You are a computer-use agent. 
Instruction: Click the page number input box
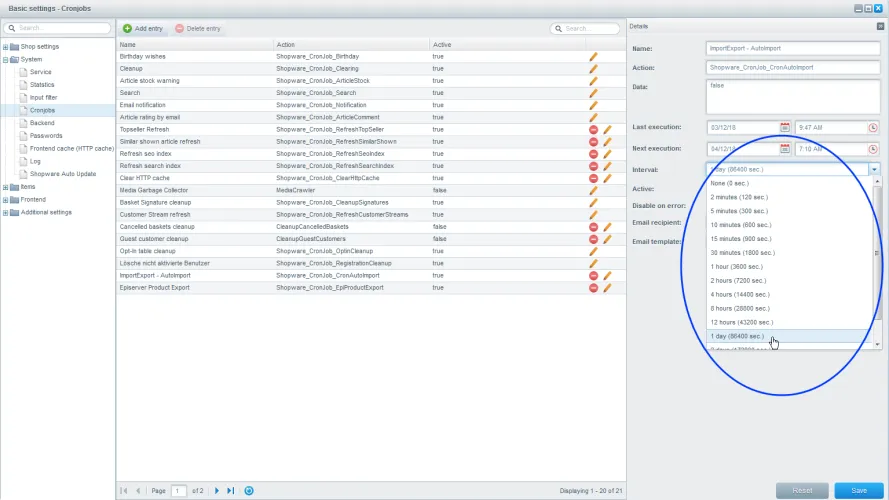[x=178, y=491]
